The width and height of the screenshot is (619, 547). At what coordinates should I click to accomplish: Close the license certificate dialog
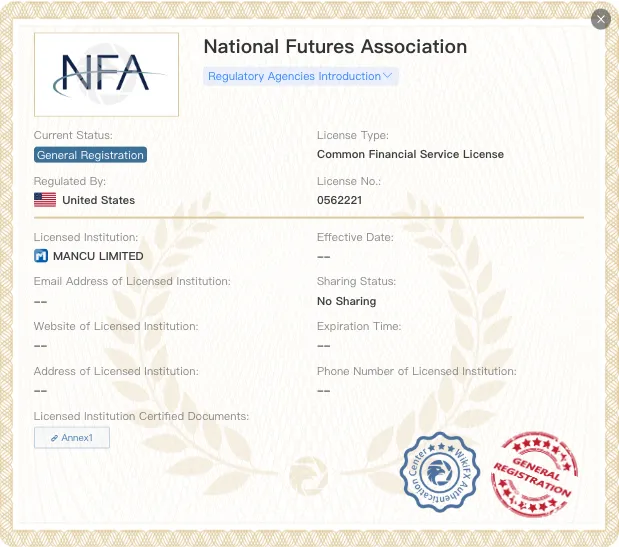click(x=601, y=19)
